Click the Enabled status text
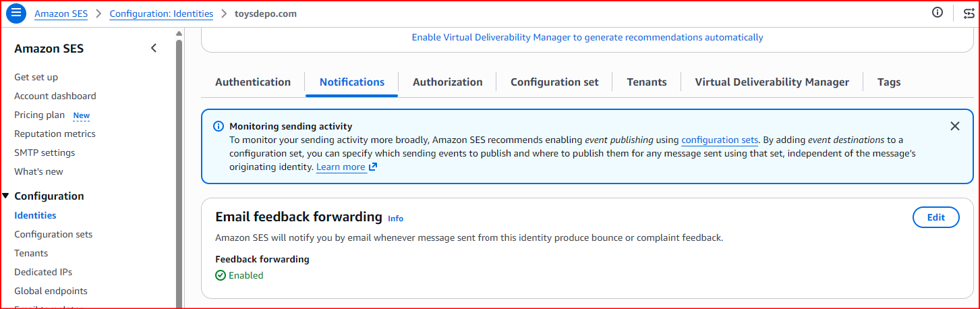The width and height of the screenshot is (980, 309). [246, 275]
